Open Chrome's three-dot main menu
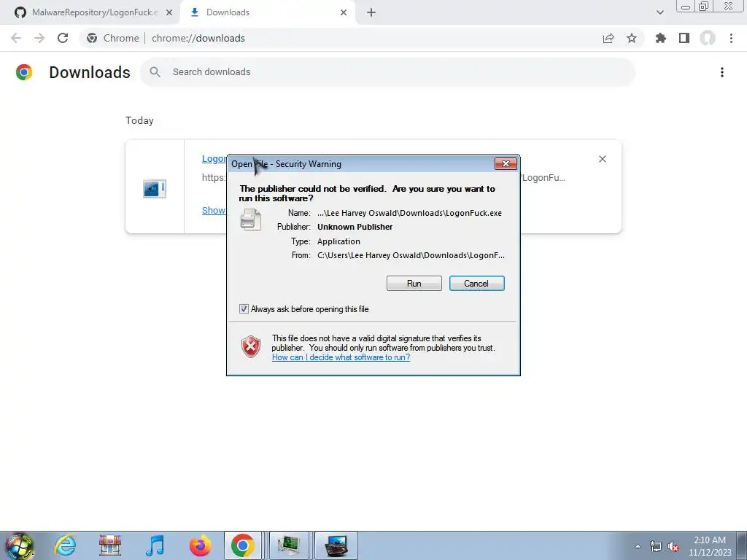This screenshot has width=747, height=560. 731,38
